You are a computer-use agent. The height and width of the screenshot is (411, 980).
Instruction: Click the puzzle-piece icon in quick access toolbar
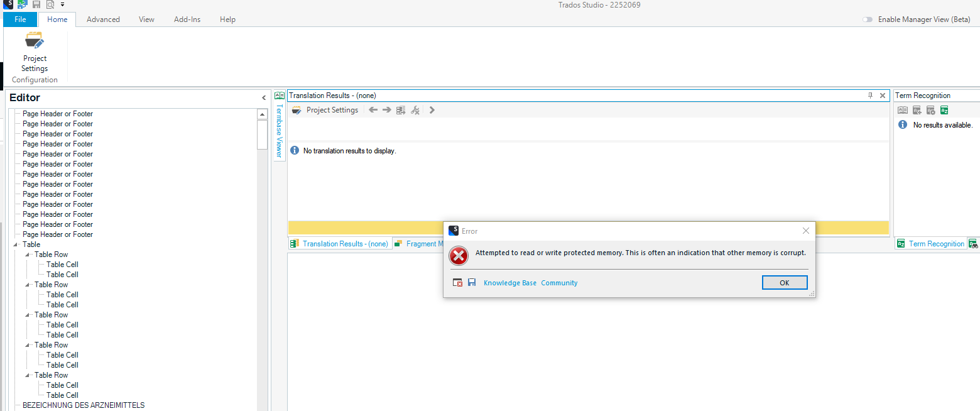(23, 4)
